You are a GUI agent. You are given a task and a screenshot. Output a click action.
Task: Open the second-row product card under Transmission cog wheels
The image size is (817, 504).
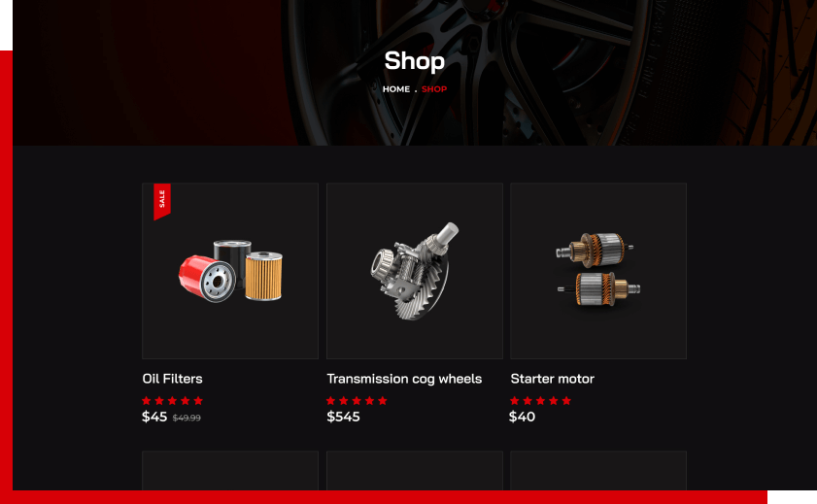click(x=415, y=471)
